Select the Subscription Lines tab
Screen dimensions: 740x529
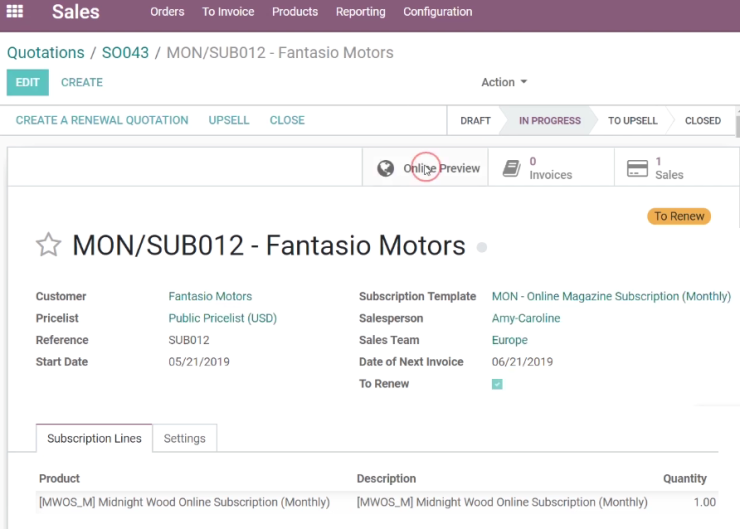click(x=94, y=438)
